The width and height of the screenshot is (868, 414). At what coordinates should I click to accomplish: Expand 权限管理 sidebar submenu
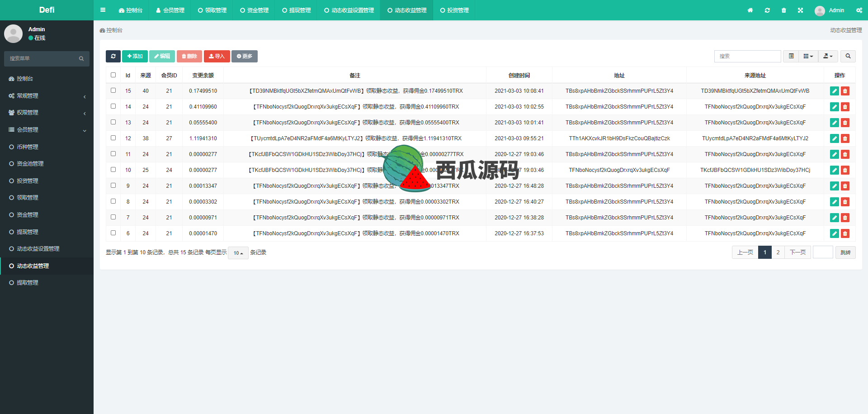47,113
